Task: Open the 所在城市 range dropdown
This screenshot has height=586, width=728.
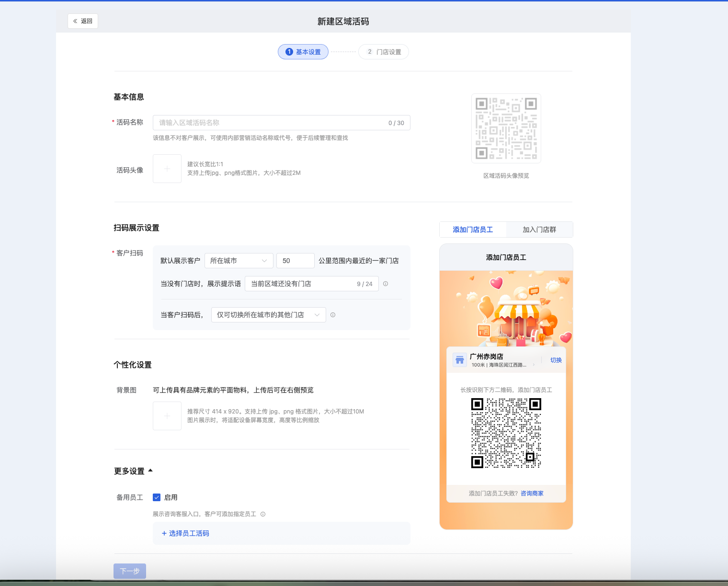Action: [x=239, y=261]
